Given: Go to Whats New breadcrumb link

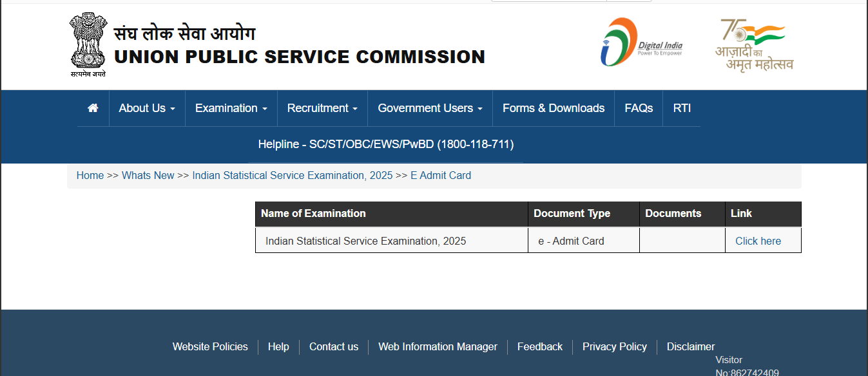Looking at the screenshot, I should coord(148,175).
